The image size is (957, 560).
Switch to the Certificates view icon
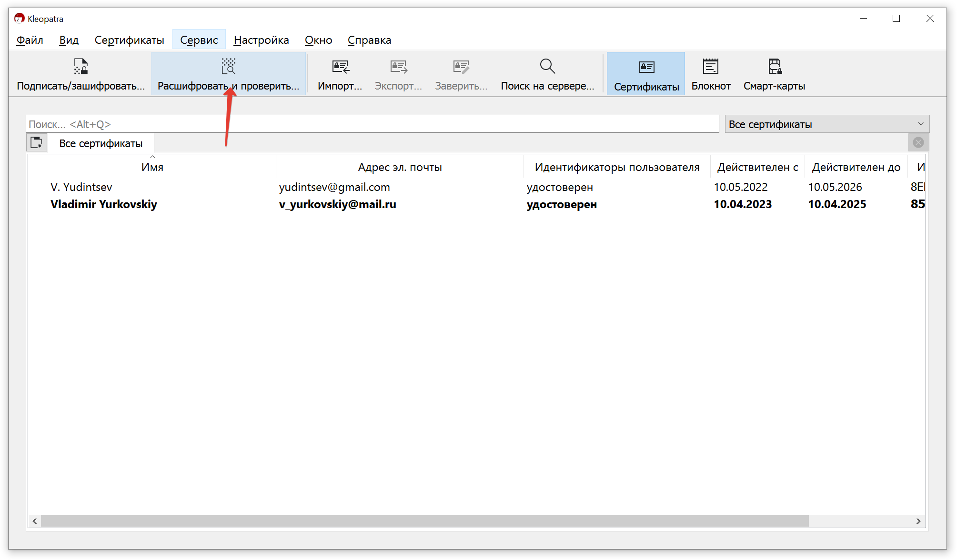[x=646, y=67]
